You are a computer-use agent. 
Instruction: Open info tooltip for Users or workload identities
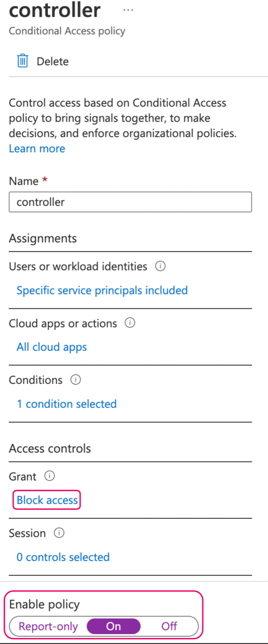pos(160,266)
